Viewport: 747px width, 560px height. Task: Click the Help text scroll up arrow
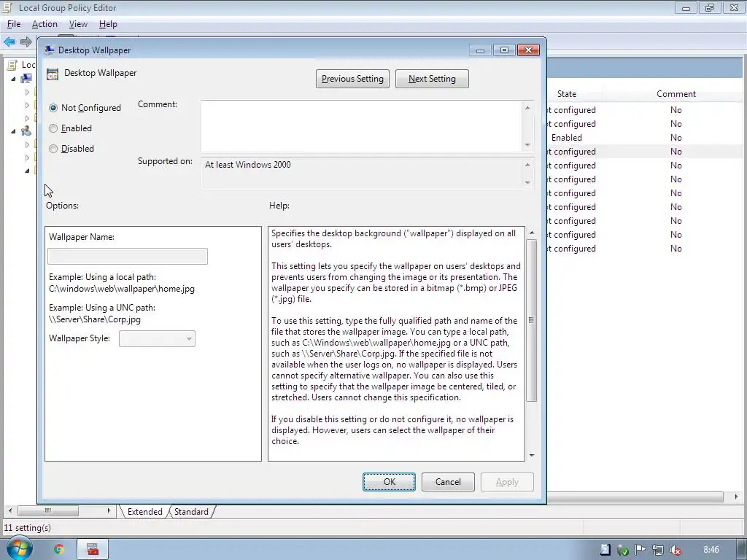[x=532, y=233]
